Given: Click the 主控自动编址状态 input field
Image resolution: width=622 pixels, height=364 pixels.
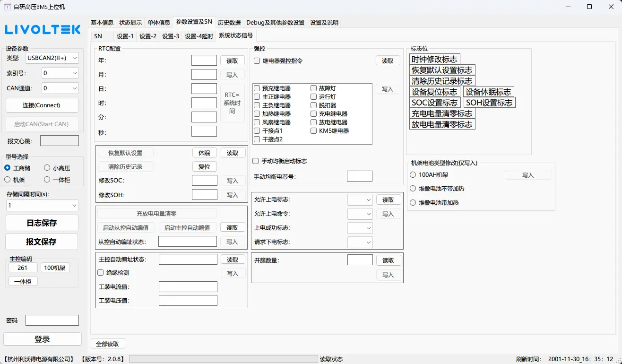Looking at the screenshot, I should pos(188,259).
